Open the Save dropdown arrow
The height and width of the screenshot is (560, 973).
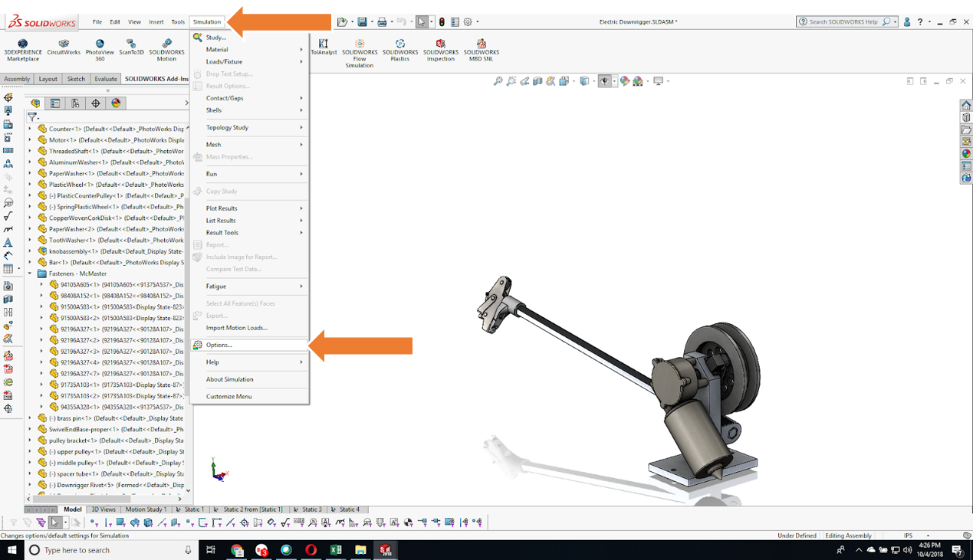370,22
